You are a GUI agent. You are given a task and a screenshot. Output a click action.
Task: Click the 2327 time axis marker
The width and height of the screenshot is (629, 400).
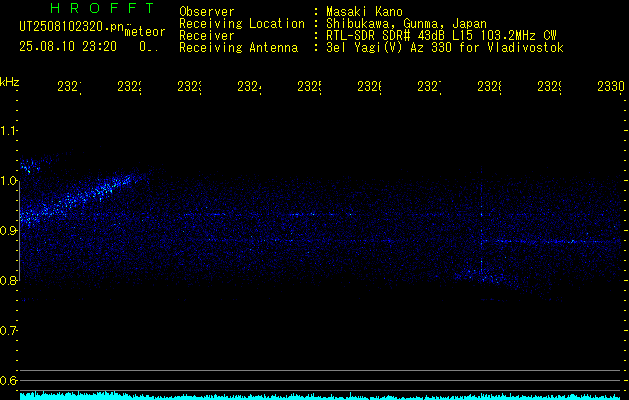[x=429, y=86]
